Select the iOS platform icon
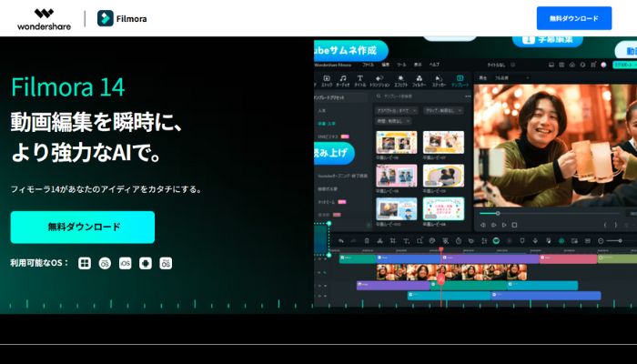Image resolution: width=637 pixels, height=364 pixels. pyautogui.click(x=126, y=263)
